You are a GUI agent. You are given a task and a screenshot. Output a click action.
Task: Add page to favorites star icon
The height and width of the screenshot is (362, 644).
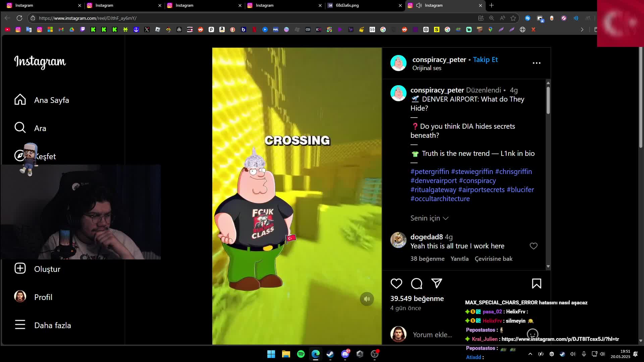coord(513,18)
